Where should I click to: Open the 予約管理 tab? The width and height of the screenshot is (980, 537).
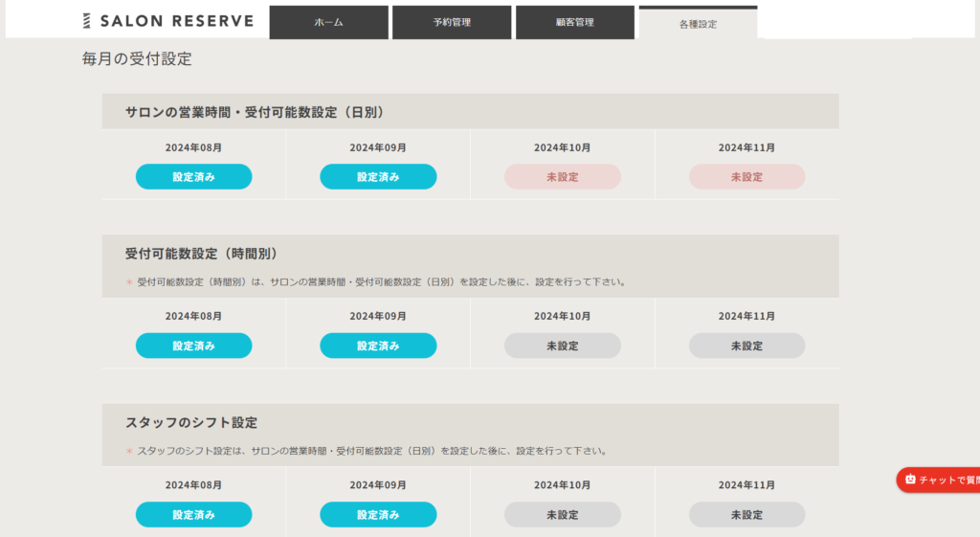452,22
